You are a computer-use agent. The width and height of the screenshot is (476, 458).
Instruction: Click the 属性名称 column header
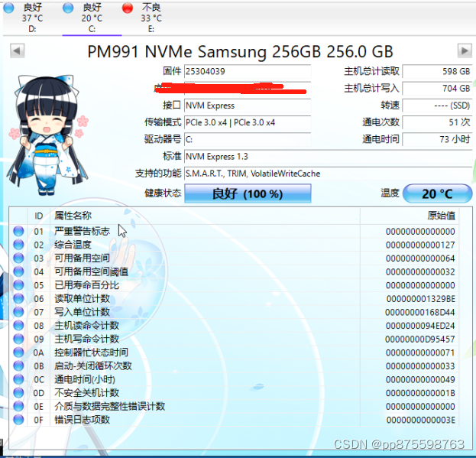coord(206,216)
